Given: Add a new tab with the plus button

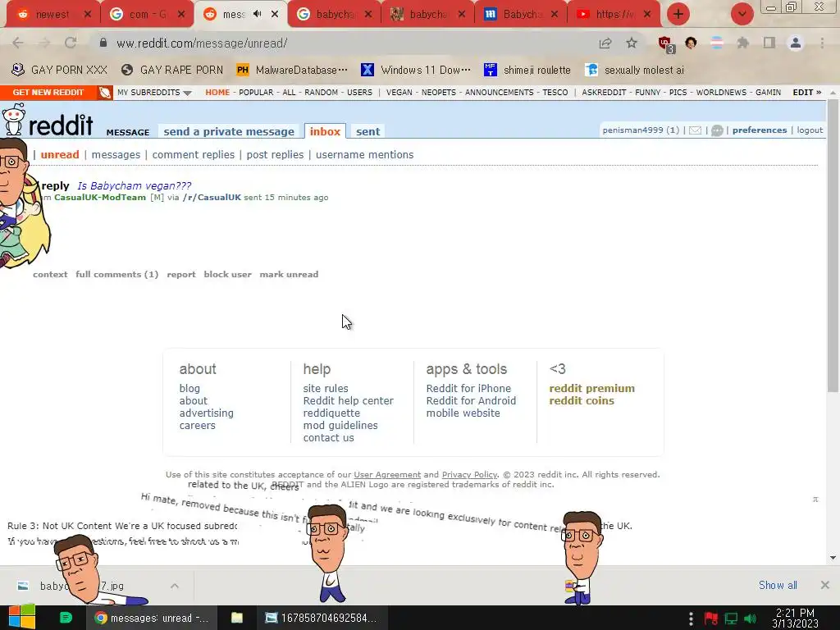Looking at the screenshot, I should click(x=678, y=14).
